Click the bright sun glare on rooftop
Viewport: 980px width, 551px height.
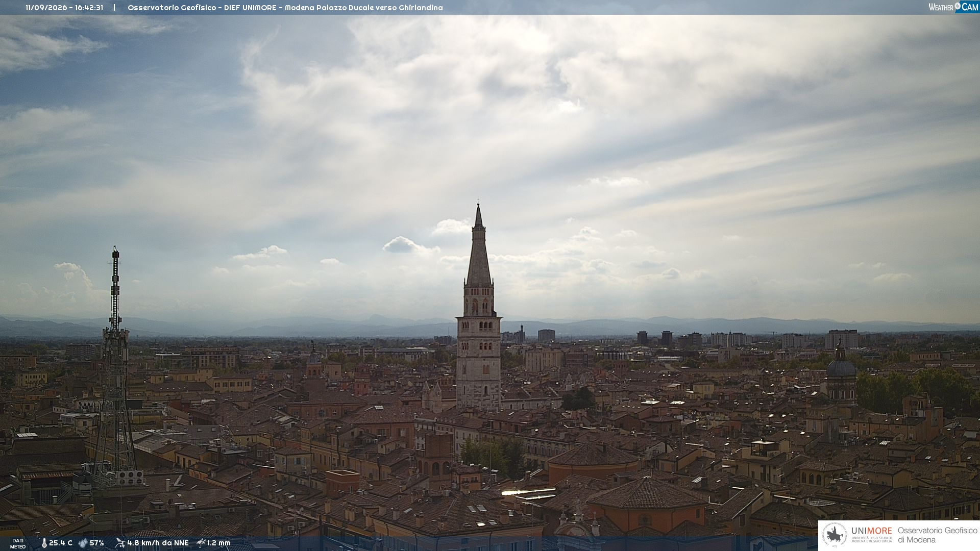(x=529, y=492)
